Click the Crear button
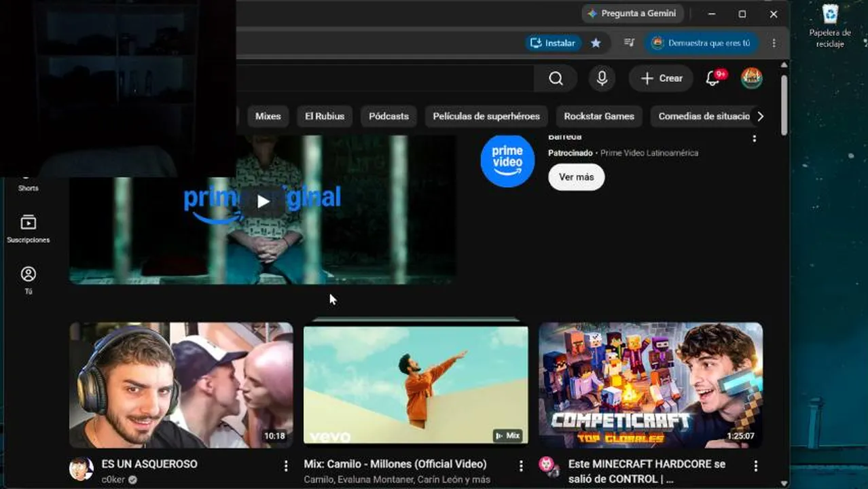The width and height of the screenshot is (868, 489). point(662,78)
